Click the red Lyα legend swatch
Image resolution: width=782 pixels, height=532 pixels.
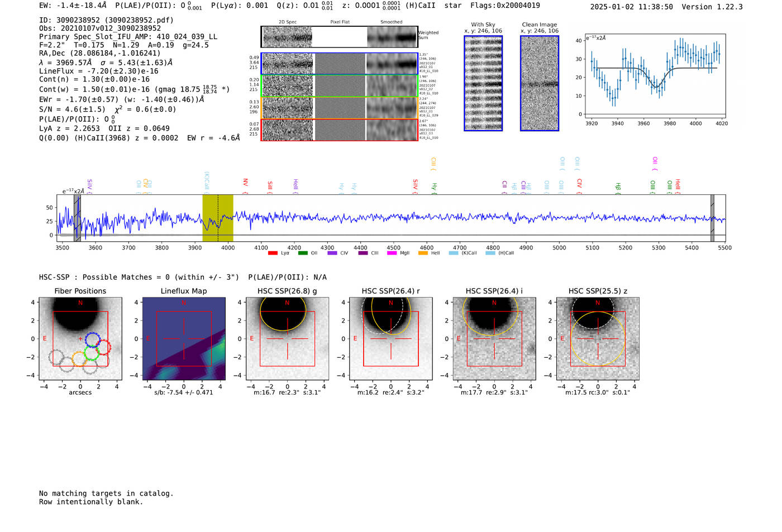click(273, 253)
